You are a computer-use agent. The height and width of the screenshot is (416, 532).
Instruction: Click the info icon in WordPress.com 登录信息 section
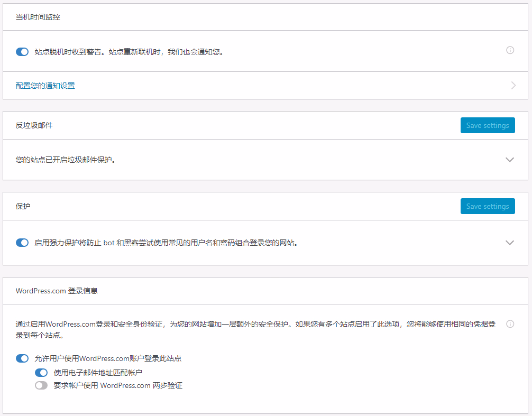(x=510, y=324)
